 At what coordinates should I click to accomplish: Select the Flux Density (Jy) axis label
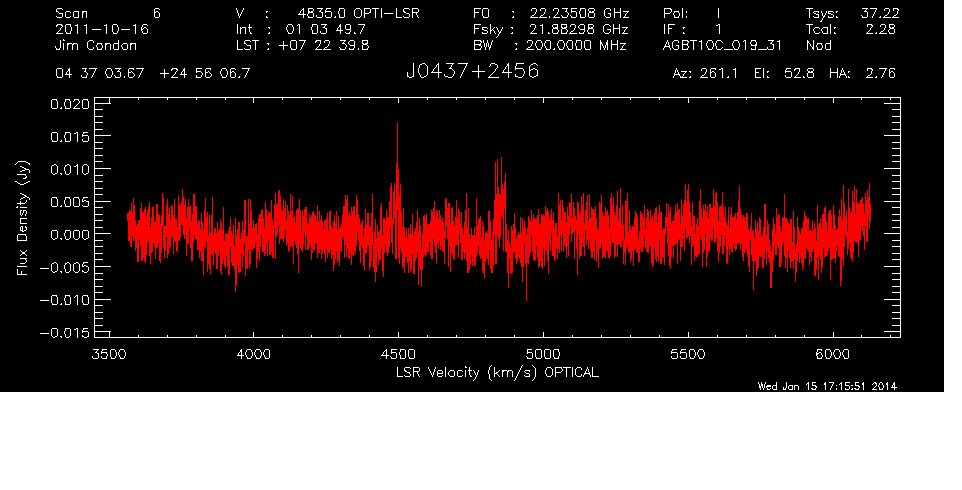click(x=21, y=220)
